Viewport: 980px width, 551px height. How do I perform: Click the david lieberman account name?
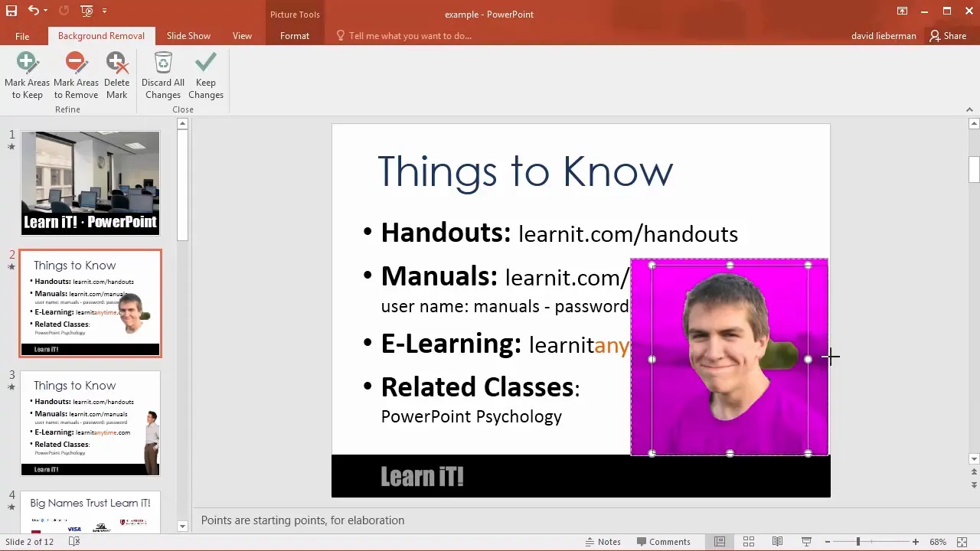click(x=884, y=36)
